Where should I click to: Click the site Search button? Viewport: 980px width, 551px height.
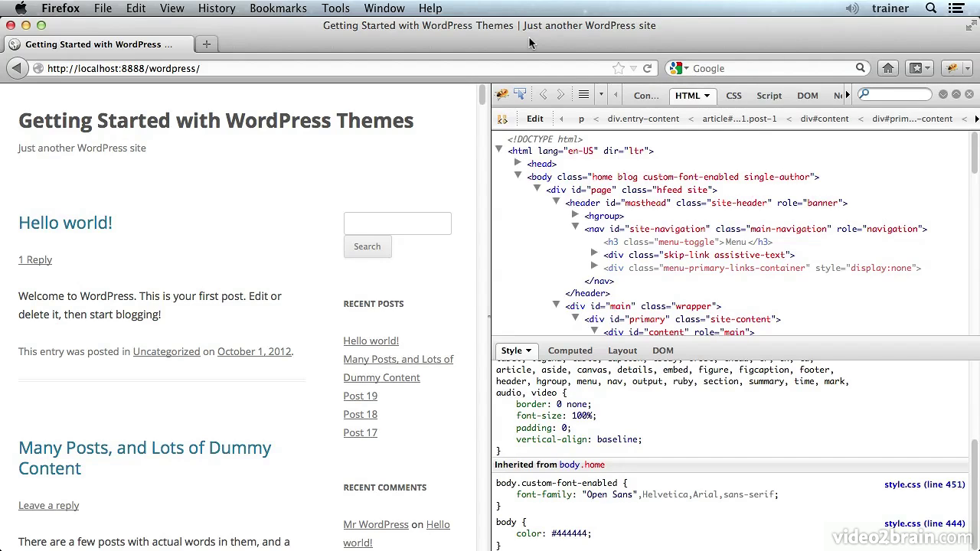[367, 246]
